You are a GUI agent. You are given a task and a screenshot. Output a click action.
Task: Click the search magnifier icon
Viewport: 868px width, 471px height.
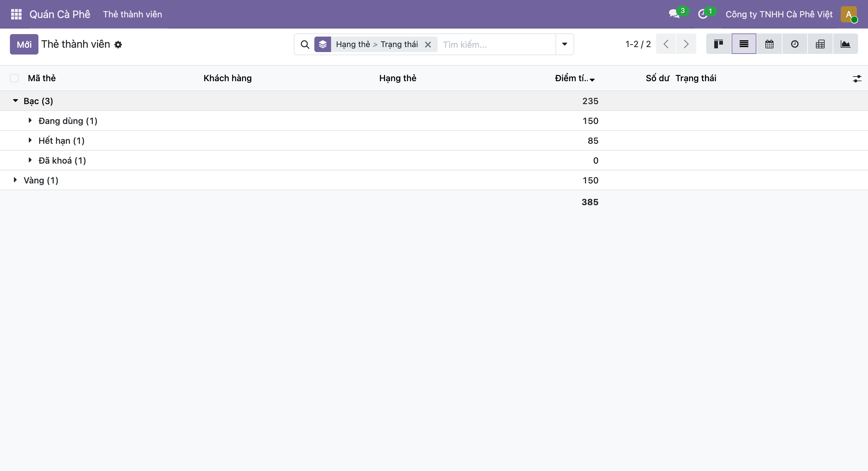[x=305, y=45]
